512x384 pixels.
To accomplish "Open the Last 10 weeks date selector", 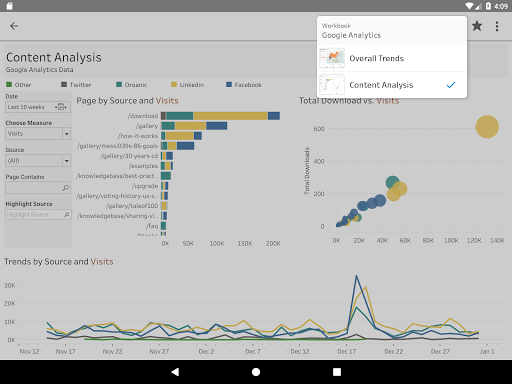I will [38, 107].
